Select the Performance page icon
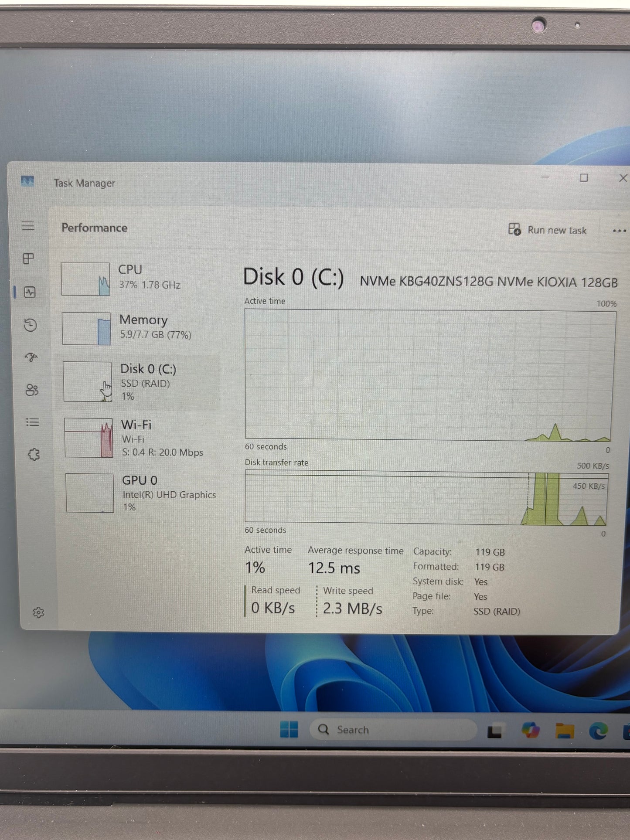This screenshot has height=840, width=630. pyautogui.click(x=30, y=292)
